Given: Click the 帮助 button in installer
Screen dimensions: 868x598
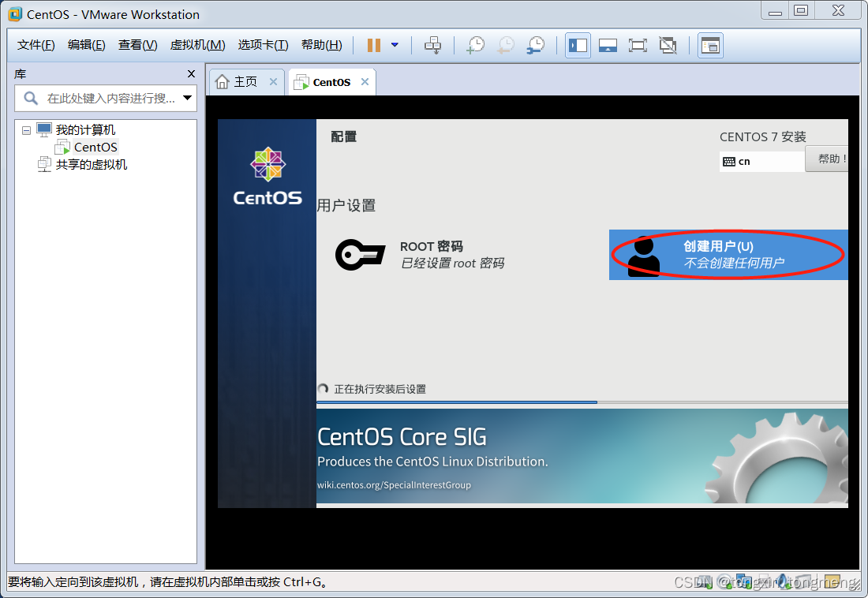Looking at the screenshot, I should [x=827, y=159].
